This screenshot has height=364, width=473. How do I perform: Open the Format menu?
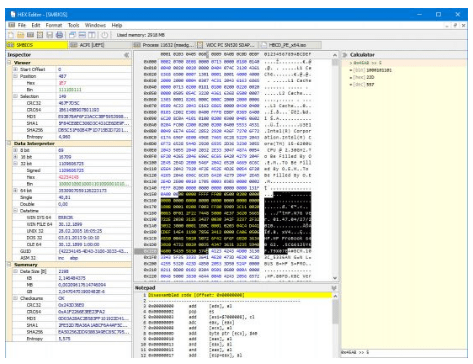54,25
